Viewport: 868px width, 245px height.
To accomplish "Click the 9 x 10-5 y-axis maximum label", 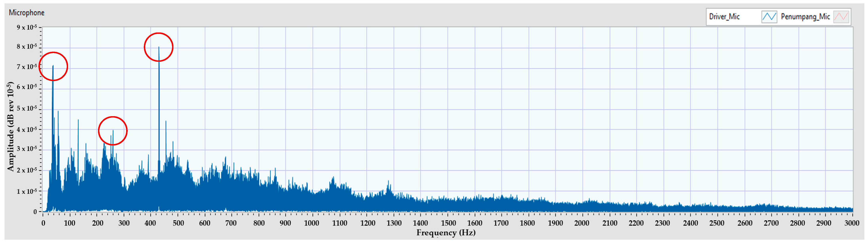I will tap(27, 27).
